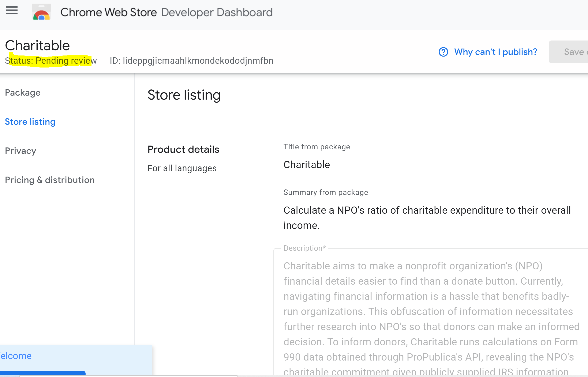Click the question mark help icon
The image size is (588, 377).
[443, 52]
